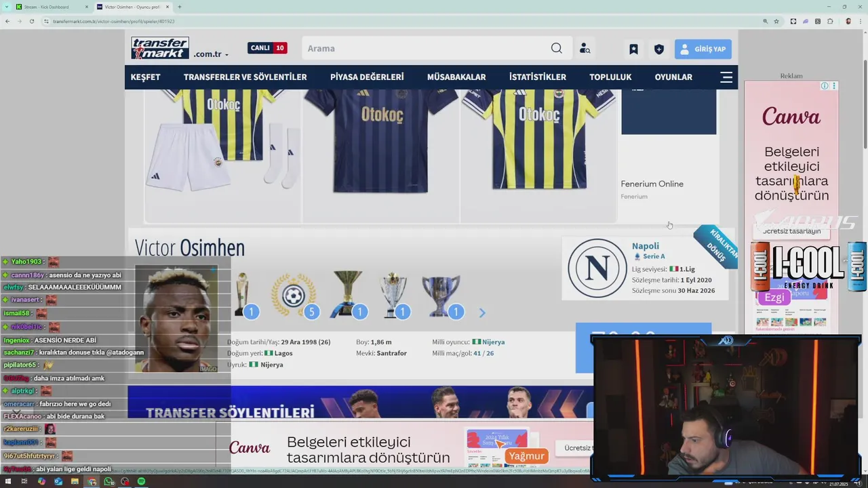Click sachanzi7's chat message
Viewport: 868px width, 488px height.
pyautogui.click(x=73, y=352)
